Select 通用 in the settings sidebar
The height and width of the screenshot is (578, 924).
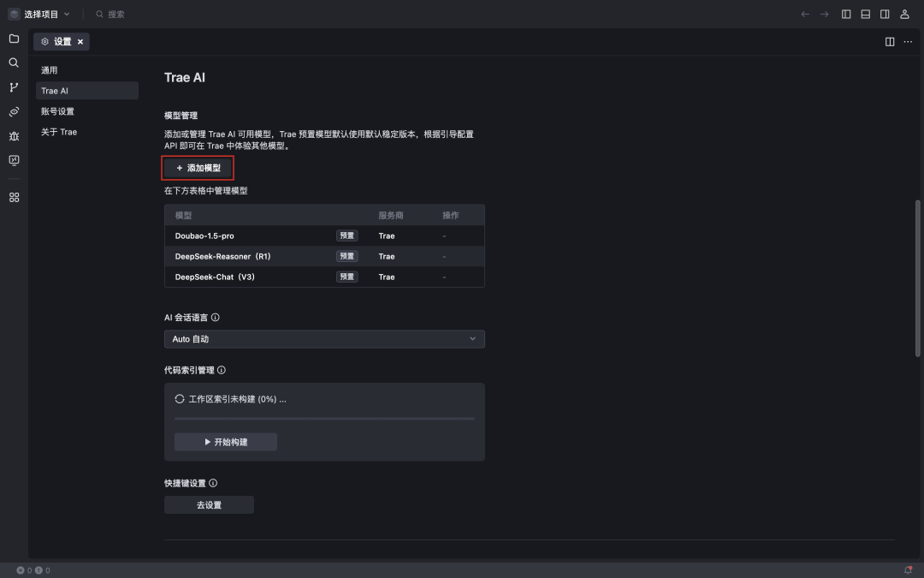pos(50,70)
